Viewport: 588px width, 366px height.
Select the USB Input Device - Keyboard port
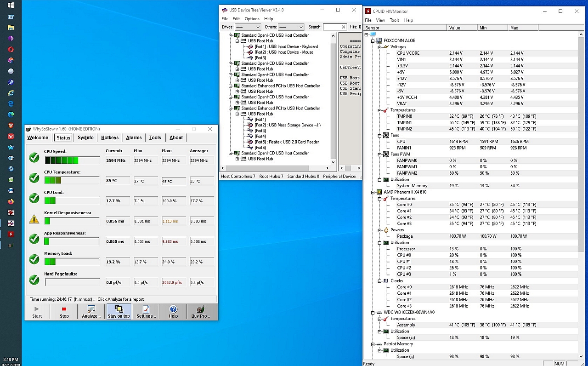286,46
